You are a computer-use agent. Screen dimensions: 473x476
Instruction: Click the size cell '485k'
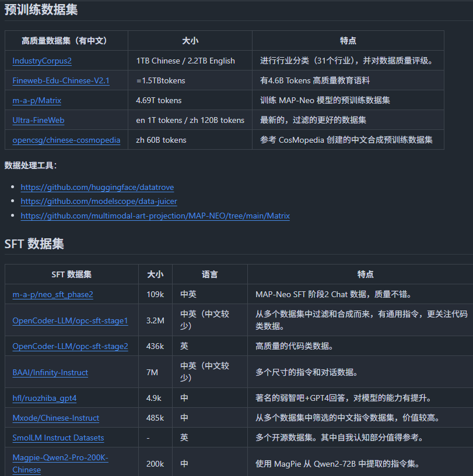[155, 418]
